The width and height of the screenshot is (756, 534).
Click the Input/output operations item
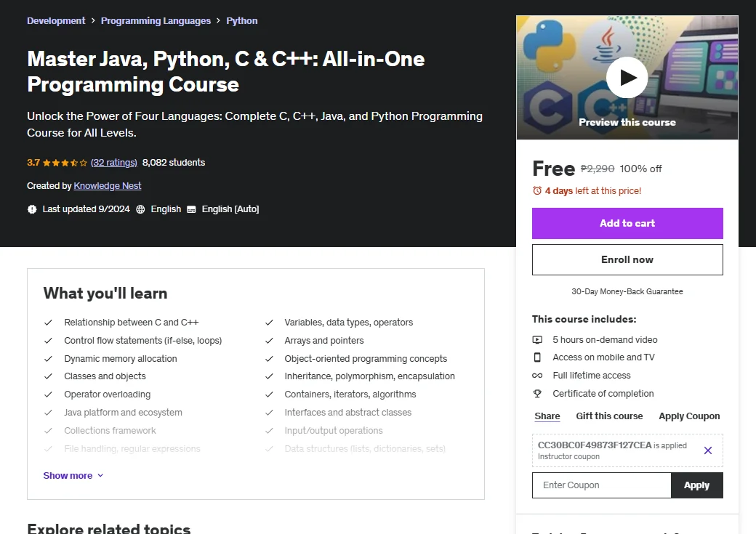click(334, 430)
